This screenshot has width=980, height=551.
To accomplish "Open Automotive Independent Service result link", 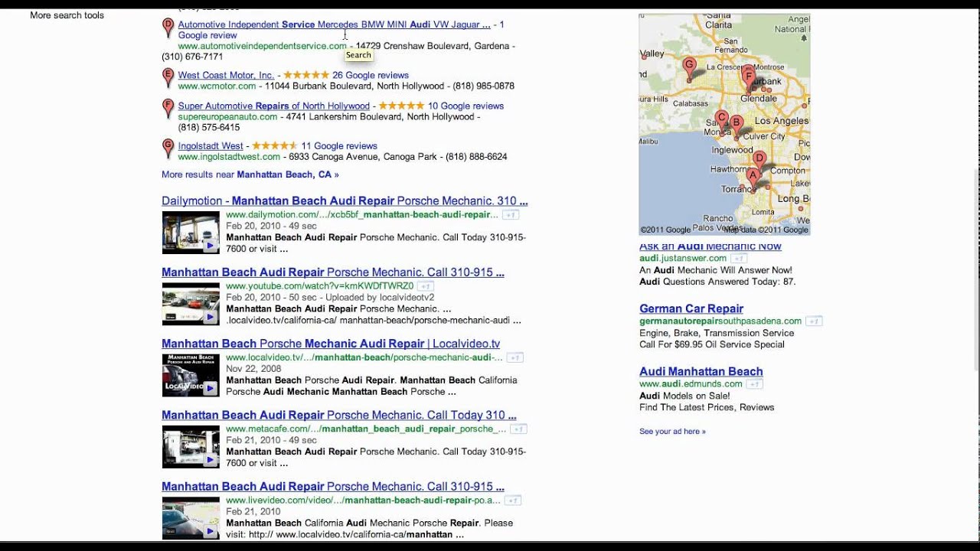I will (x=334, y=24).
